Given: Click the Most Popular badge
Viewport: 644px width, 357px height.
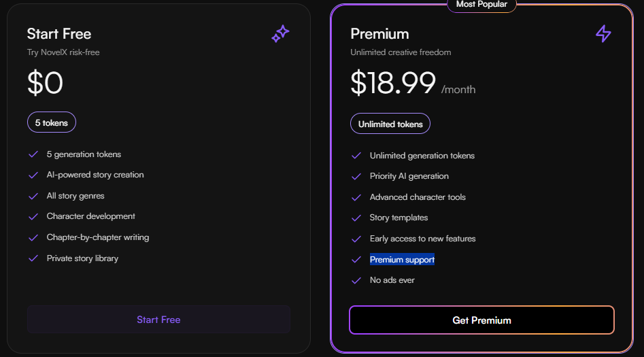Looking at the screenshot, I should [x=481, y=5].
